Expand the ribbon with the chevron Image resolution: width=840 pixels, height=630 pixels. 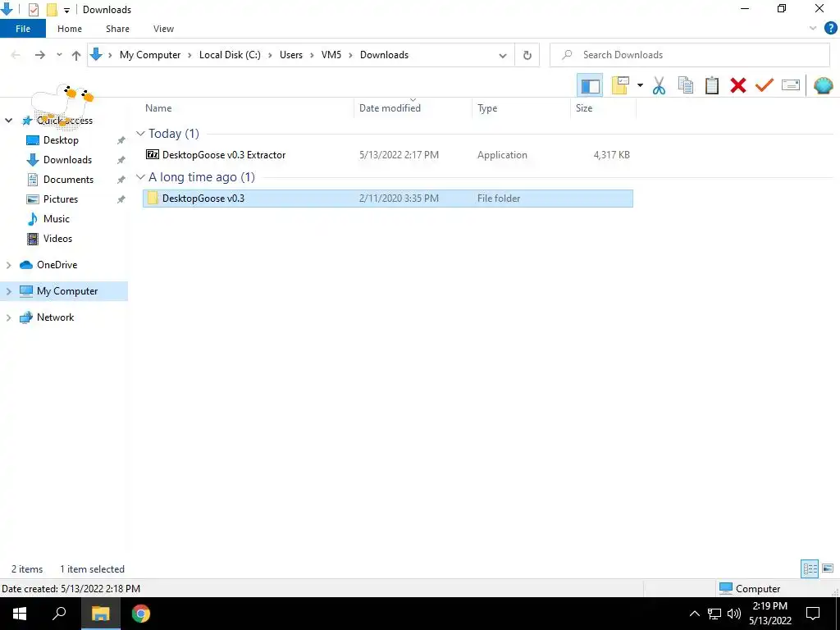point(813,29)
